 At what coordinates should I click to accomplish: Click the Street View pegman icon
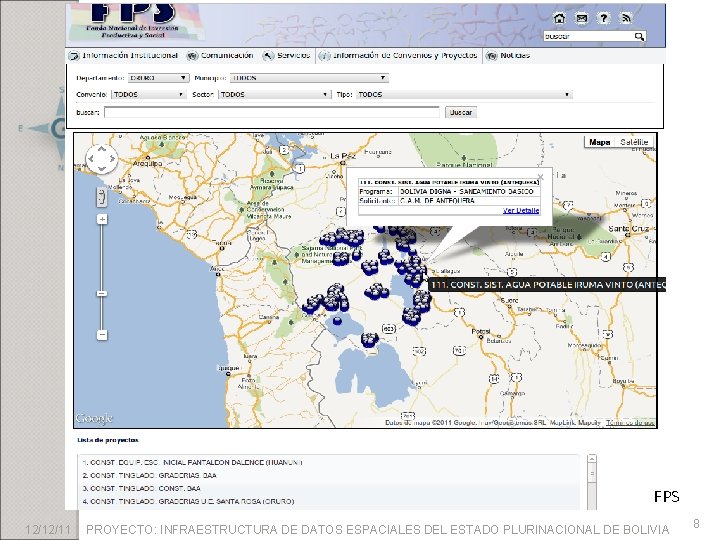click(x=101, y=198)
